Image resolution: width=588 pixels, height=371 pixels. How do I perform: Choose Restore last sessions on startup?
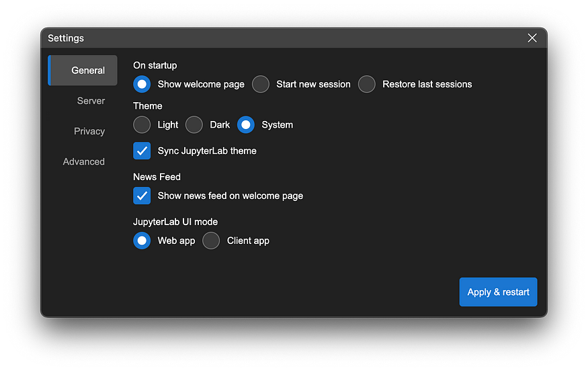coord(367,84)
